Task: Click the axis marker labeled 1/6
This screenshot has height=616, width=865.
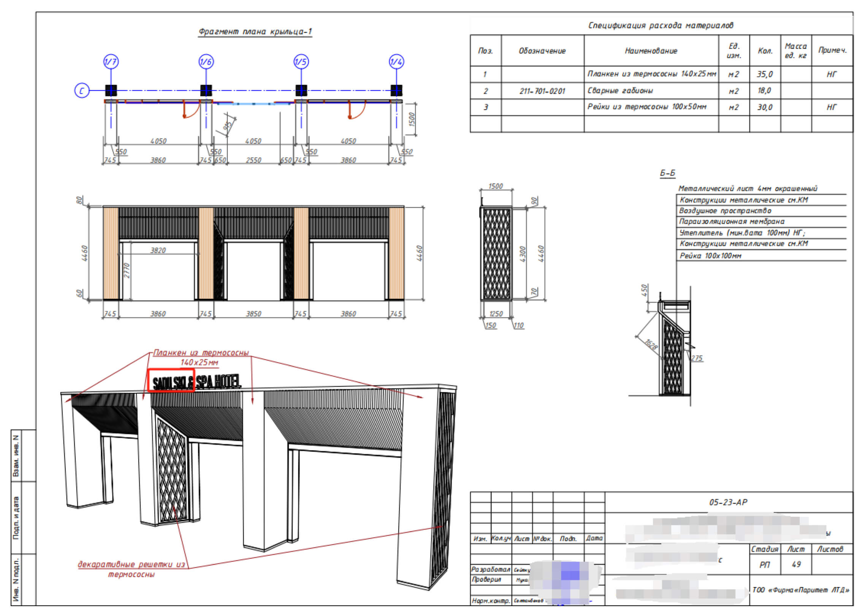Action: (206, 62)
